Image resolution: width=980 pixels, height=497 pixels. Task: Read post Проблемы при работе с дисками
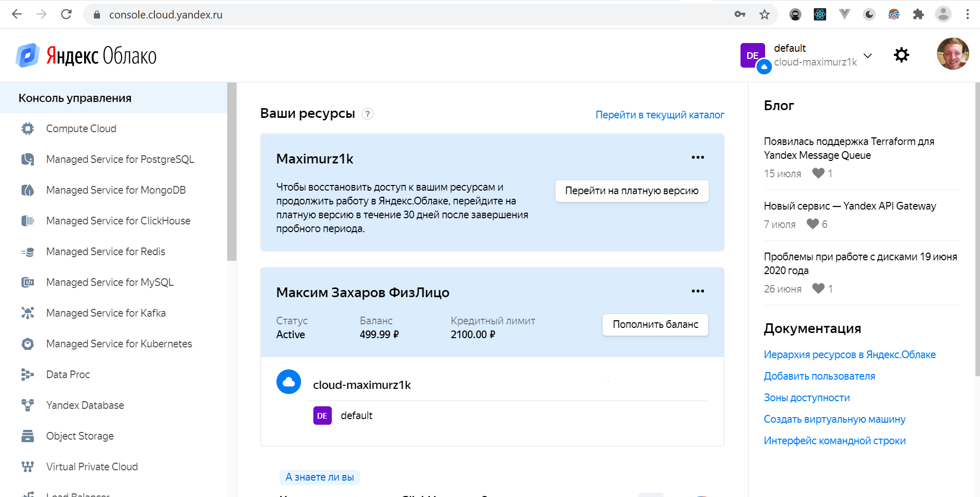point(861,263)
